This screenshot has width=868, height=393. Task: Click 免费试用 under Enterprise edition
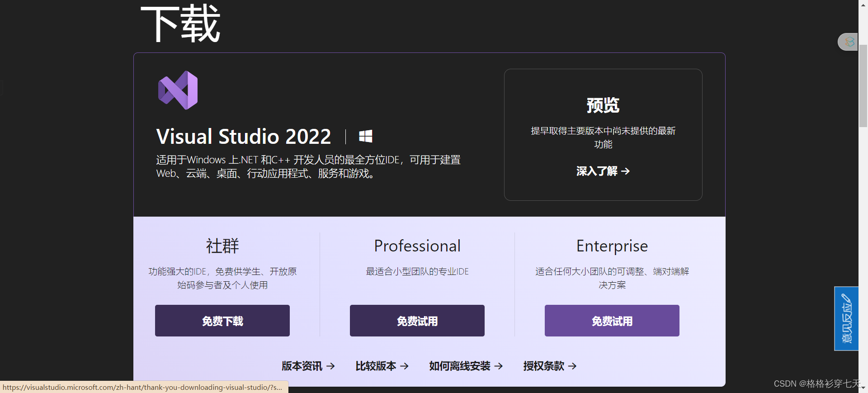click(612, 321)
